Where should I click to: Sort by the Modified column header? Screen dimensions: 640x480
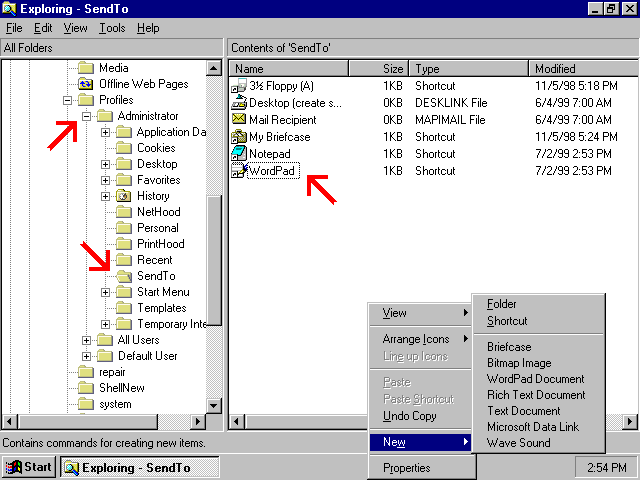point(583,69)
